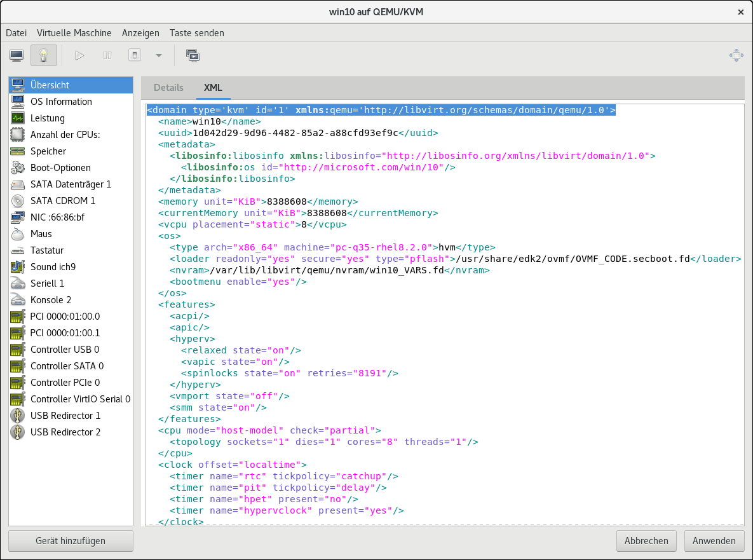Select Maus mouse icon
This screenshot has width=753, height=560.
[x=18, y=234]
